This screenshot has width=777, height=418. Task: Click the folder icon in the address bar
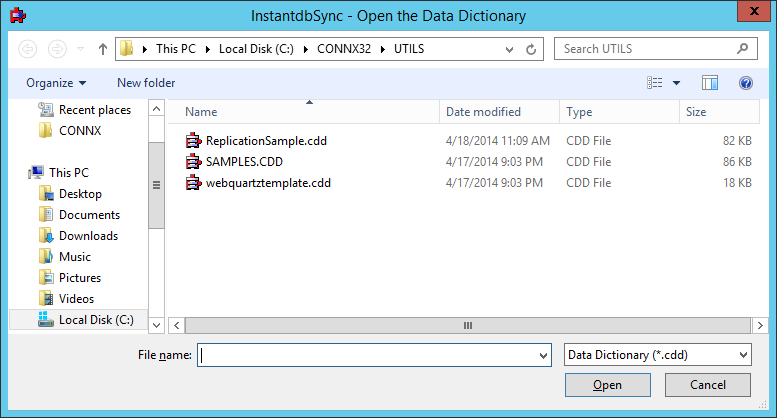(x=127, y=49)
